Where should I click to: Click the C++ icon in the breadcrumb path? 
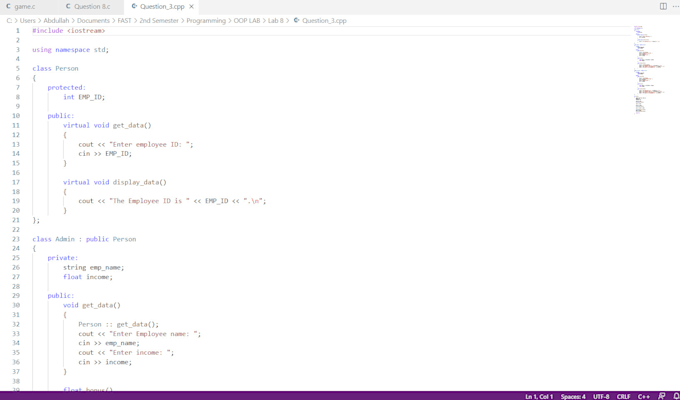pos(297,20)
